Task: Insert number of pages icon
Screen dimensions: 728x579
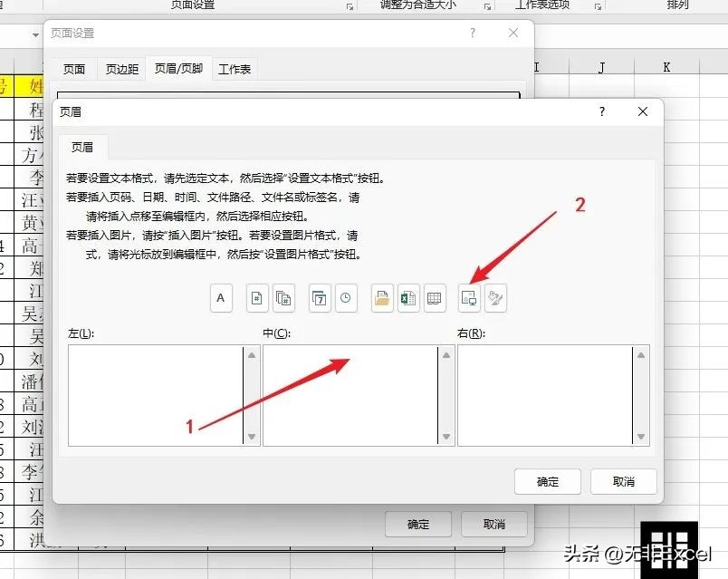Action: [283, 298]
